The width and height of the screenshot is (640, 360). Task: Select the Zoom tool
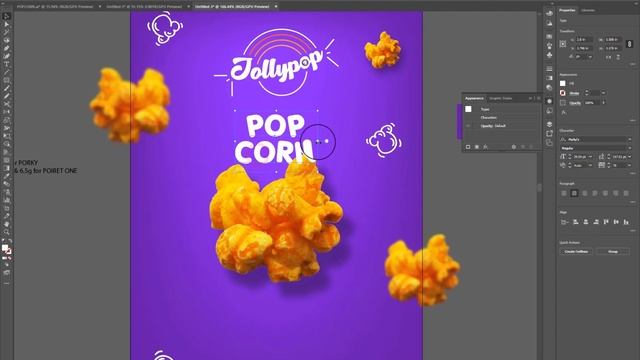[7, 232]
